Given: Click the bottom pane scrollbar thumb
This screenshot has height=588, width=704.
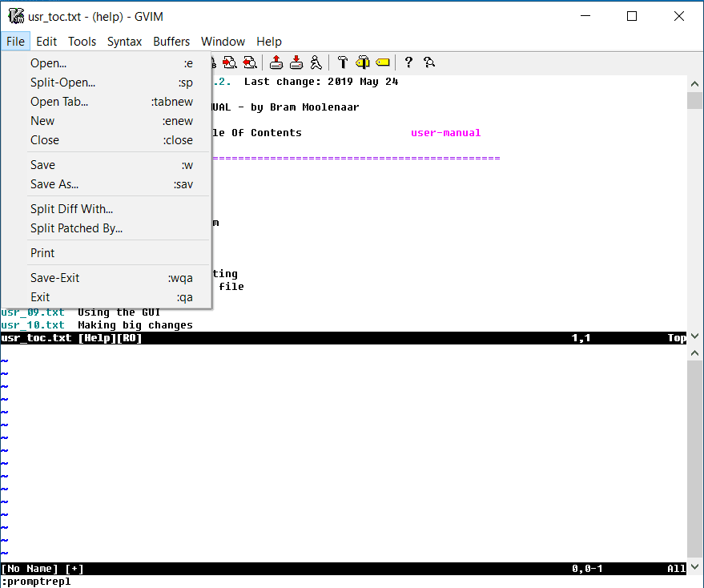Looking at the screenshot, I should [x=694, y=460].
